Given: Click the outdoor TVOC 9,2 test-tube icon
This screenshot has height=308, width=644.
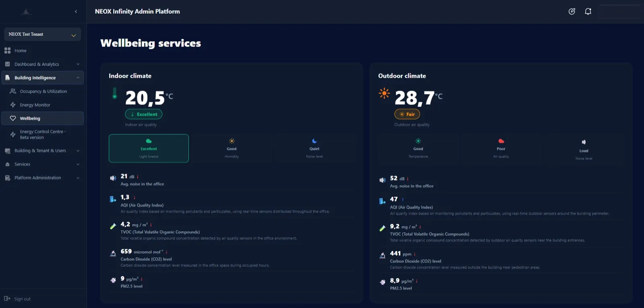Looking at the screenshot, I should click(x=382, y=228).
